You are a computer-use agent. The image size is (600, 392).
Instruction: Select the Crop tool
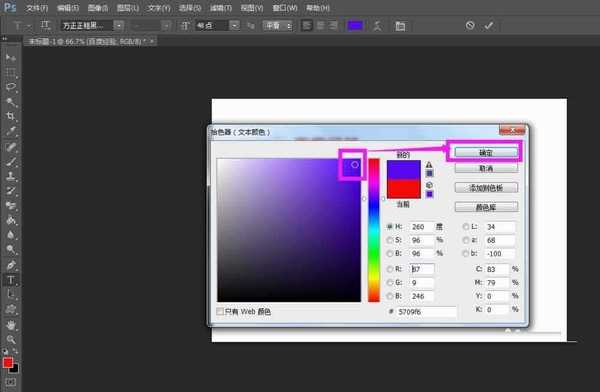(11, 116)
